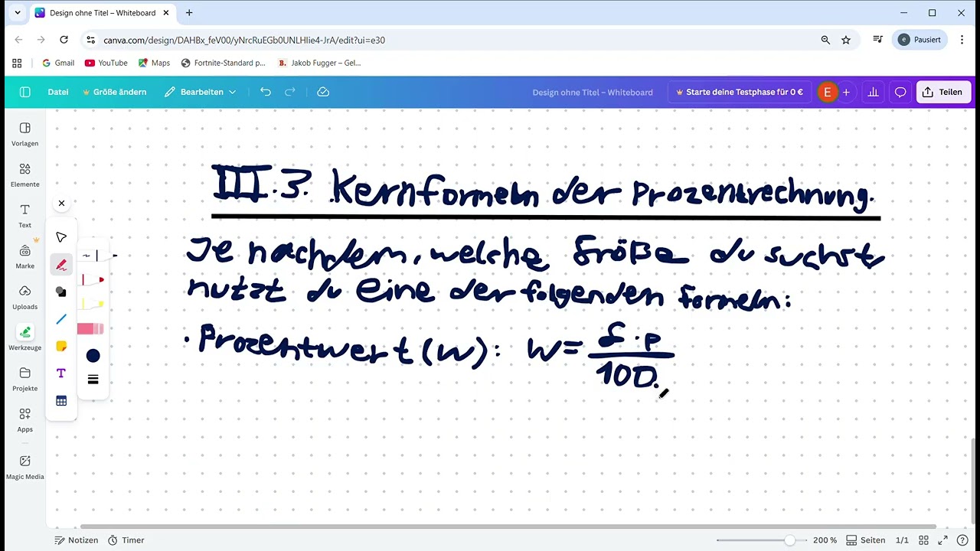This screenshot has height=551, width=980.
Task: Choose the red marker pen
Action: tap(92, 280)
